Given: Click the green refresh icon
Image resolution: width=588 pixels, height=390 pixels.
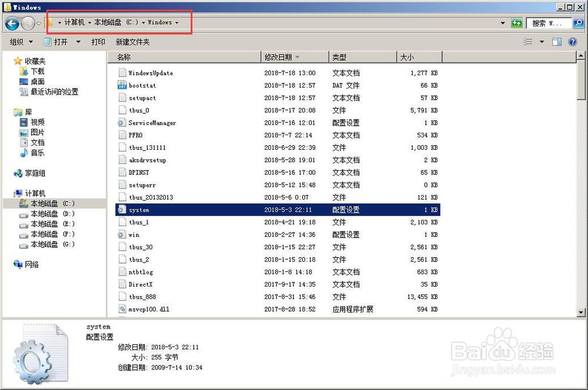Looking at the screenshot, I should point(517,23).
